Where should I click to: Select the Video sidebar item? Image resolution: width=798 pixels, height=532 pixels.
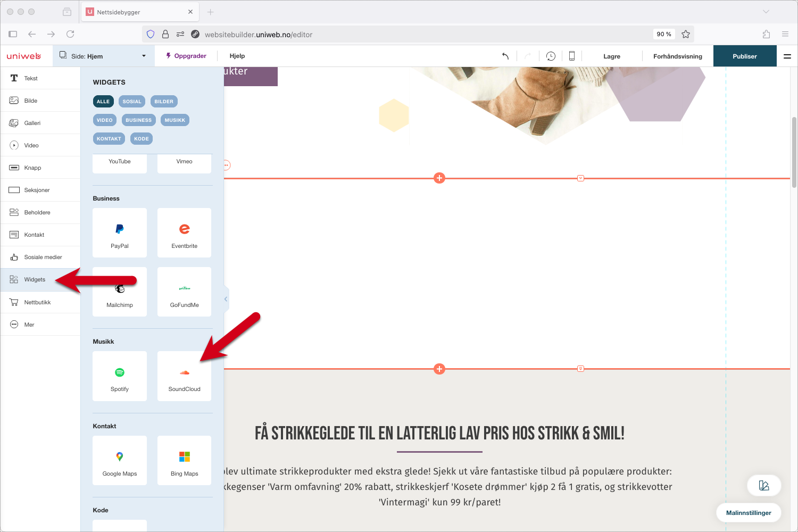40,145
